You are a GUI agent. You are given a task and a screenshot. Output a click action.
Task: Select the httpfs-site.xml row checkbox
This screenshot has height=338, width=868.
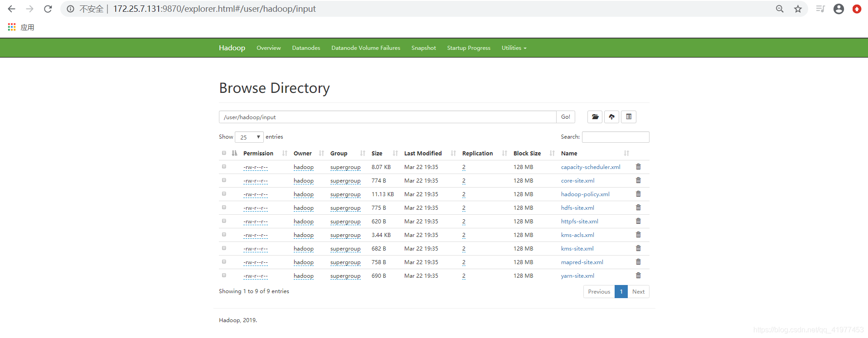[x=224, y=221]
